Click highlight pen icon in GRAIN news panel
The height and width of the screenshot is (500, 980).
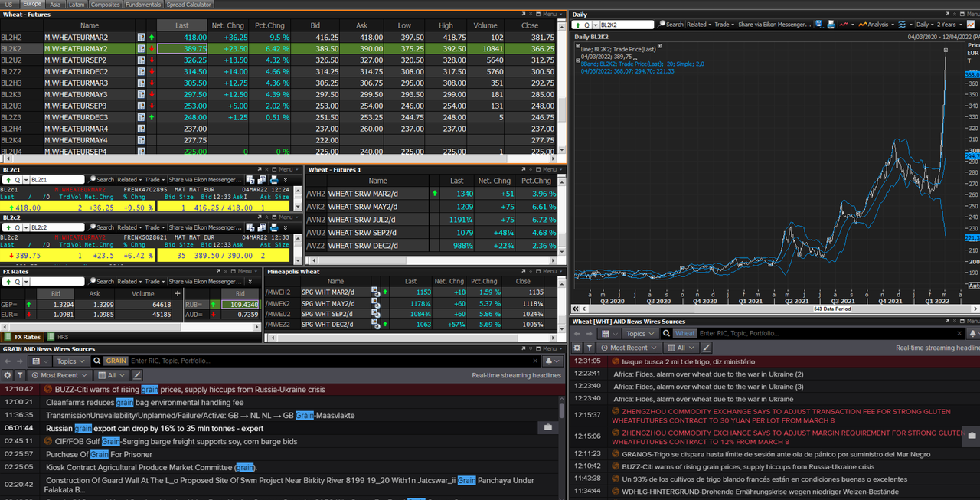point(137,375)
